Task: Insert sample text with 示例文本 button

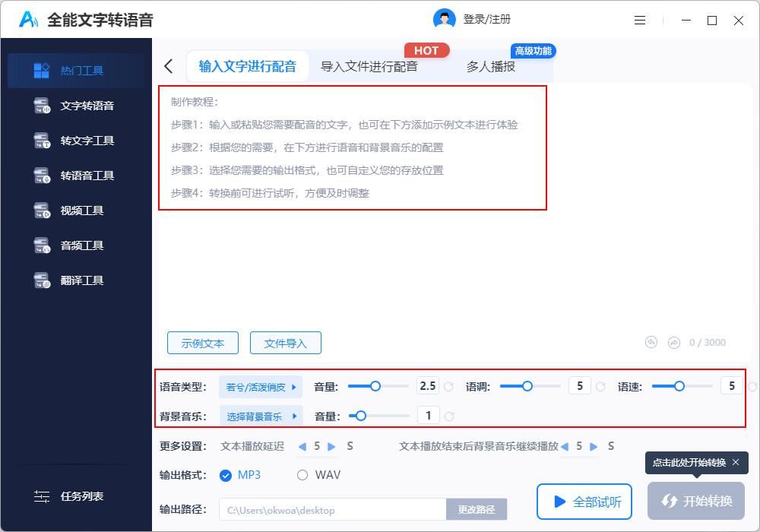Action: (203, 343)
